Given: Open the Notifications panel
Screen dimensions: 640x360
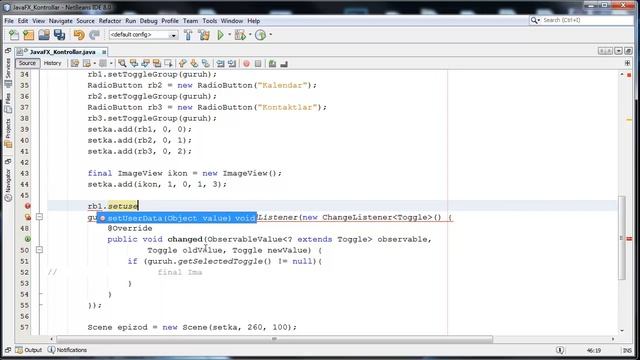Looking at the screenshot, I should pos(67,350).
